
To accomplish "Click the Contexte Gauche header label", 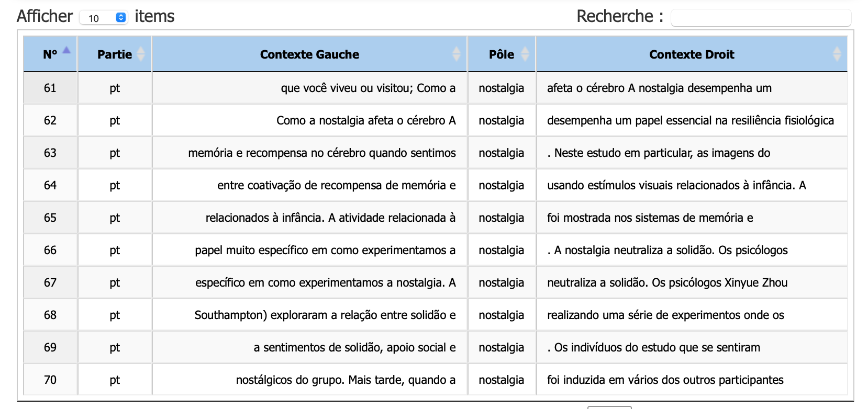I will tap(309, 54).
